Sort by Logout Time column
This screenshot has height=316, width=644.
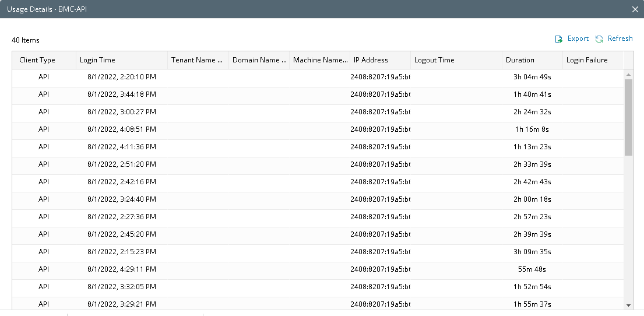[x=434, y=60]
